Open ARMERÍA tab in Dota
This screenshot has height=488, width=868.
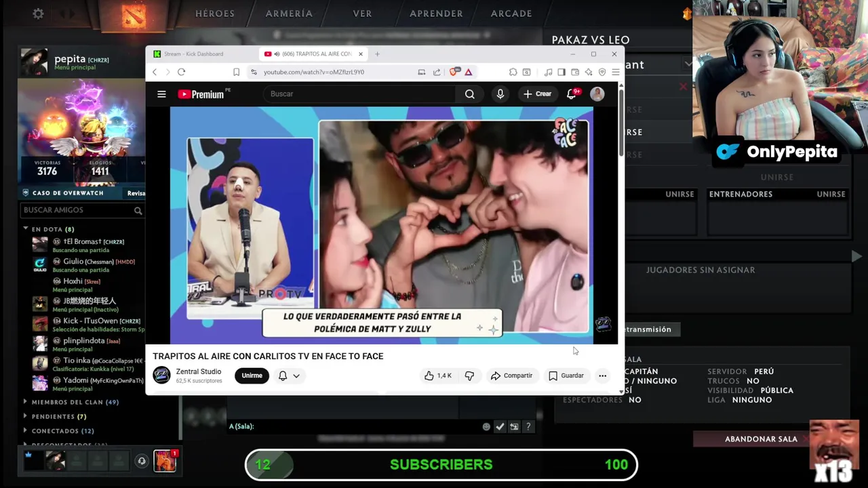tap(289, 14)
